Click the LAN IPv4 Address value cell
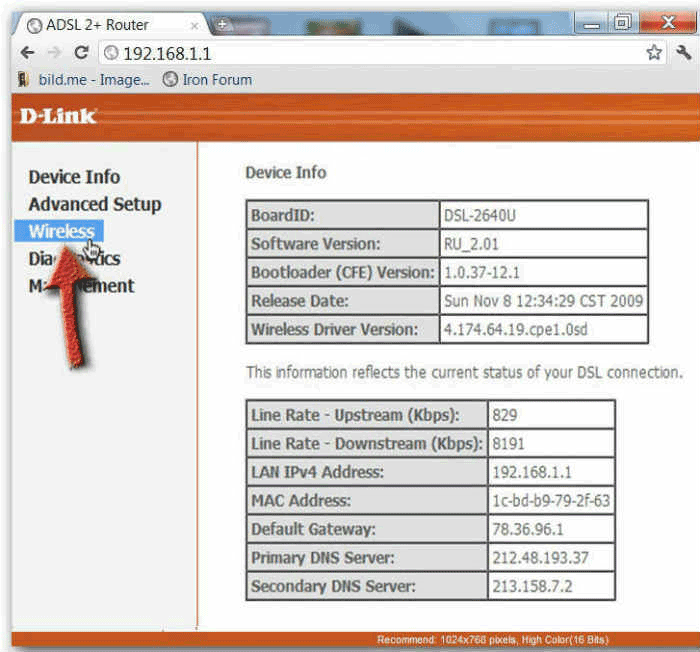 coord(551,472)
